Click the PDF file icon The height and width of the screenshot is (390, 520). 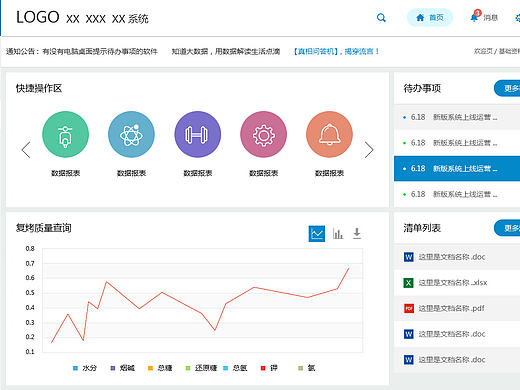[409, 308]
